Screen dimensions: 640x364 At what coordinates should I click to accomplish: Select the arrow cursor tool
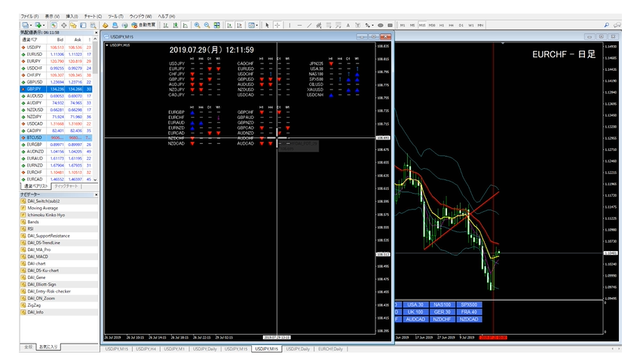(268, 26)
